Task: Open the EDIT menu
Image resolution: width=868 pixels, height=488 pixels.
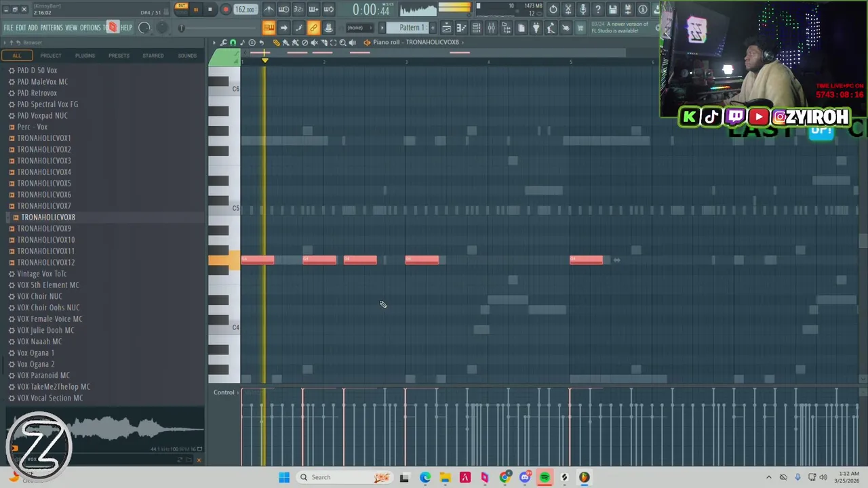Action: point(21,28)
